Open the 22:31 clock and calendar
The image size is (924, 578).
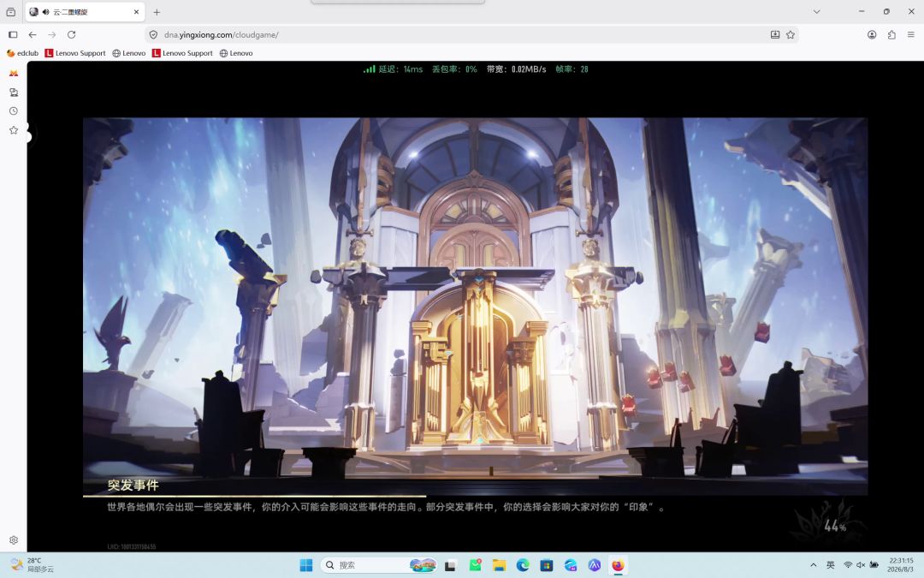901,565
